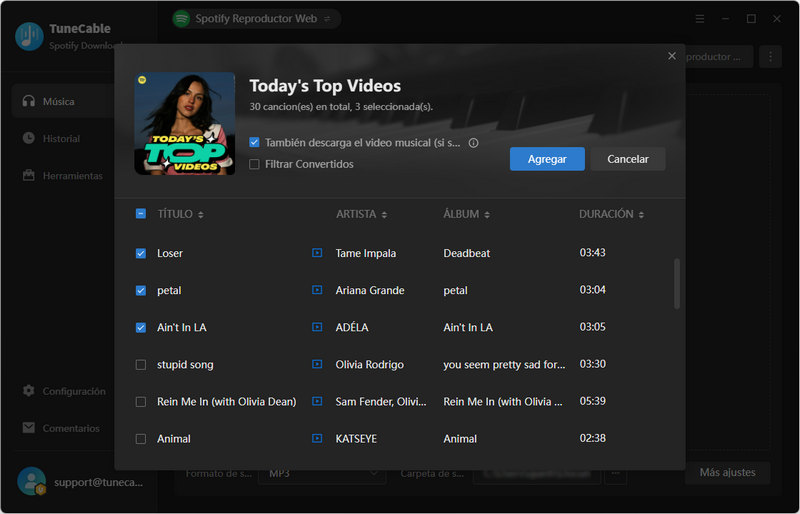Toggle the select-all checkbox in the header
This screenshot has height=514, width=800.
click(x=141, y=213)
